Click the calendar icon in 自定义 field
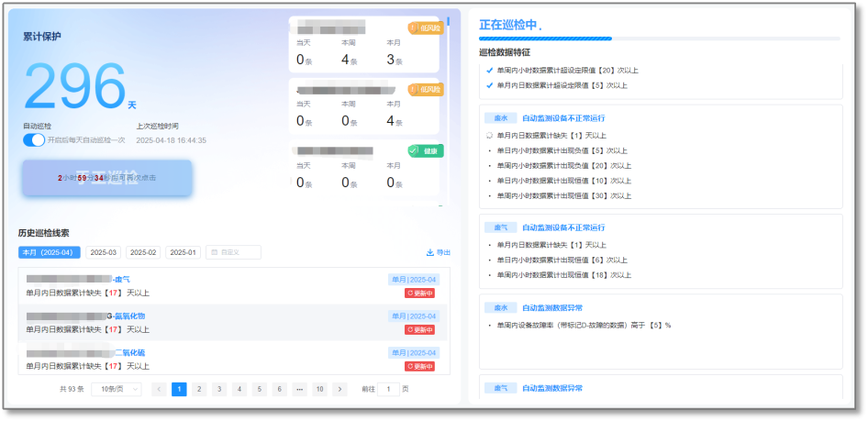 (x=214, y=252)
